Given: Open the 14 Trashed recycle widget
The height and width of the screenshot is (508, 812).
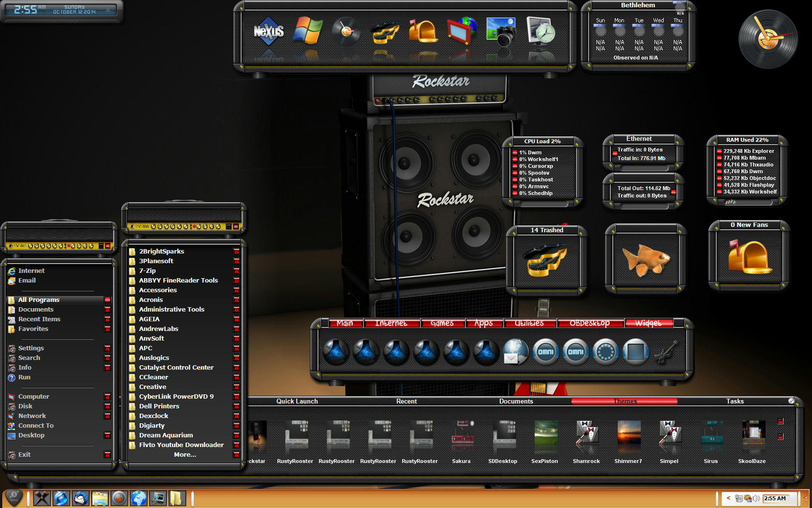Looking at the screenshot, I should (547, 260).
